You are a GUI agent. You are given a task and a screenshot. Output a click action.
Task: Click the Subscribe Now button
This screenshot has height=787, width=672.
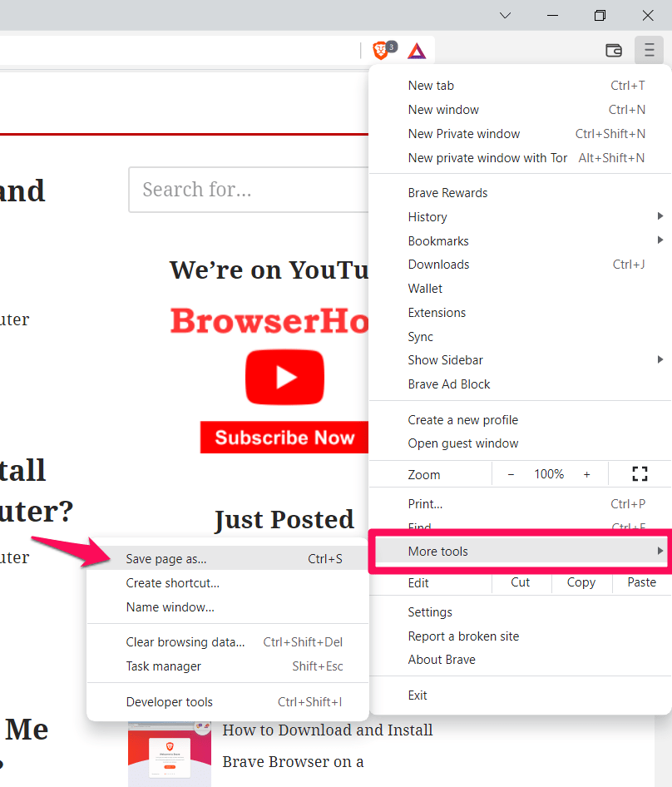click(284, 438)
